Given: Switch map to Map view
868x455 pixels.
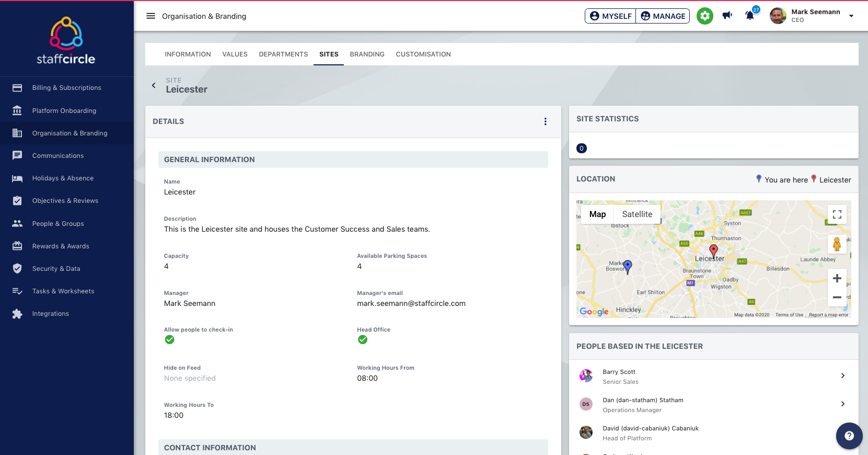Looking at the screenshot, I should tap(597, 214).
